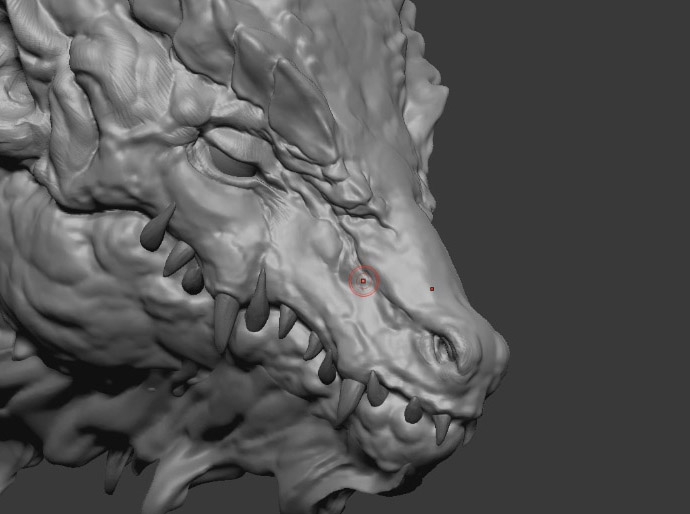690x514 pixels.
Task: Click the red circular brush cursor on snout
Action: pyautogui.click(x=363, y=281)
